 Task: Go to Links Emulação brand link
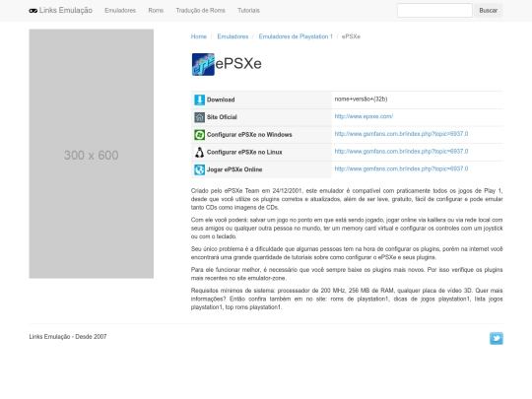pos(61,11)
